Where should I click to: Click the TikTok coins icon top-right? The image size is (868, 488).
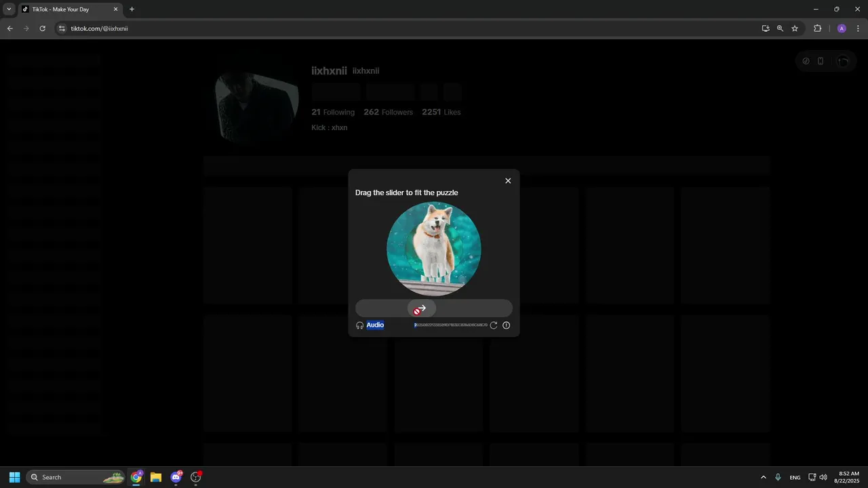coord(806,61)
